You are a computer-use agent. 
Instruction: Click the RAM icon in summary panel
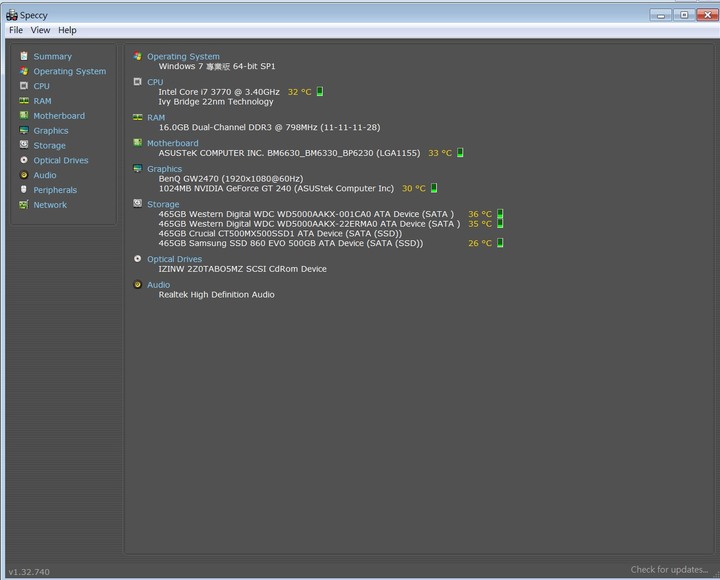pos(137,117)
